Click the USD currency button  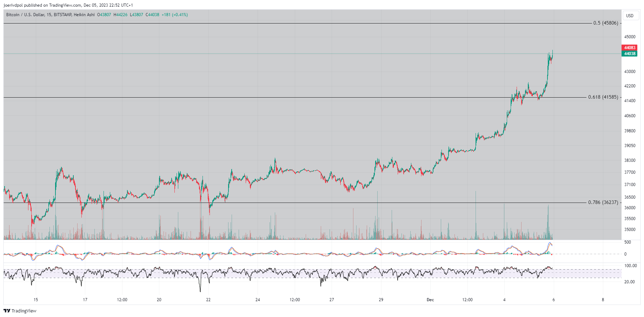tap(630, 15)
